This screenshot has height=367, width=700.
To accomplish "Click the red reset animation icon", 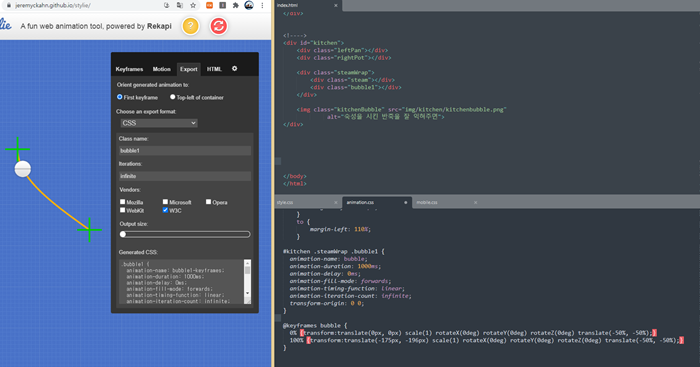I will coord(218,26).
